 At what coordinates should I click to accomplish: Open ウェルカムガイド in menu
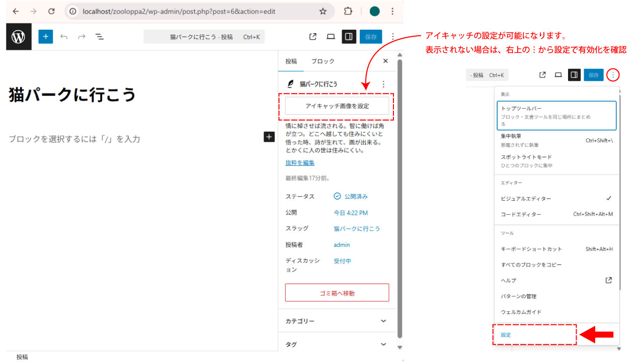click(x=556, y=312)
